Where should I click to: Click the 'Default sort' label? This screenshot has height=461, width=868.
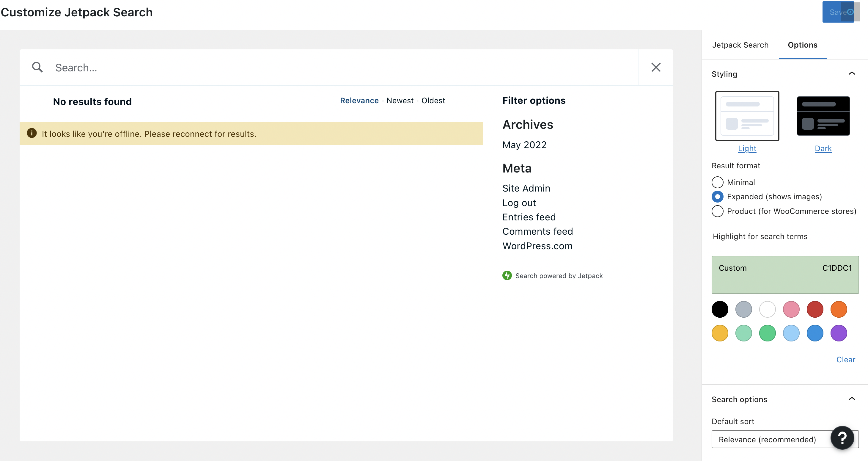[x=733, y=421]
